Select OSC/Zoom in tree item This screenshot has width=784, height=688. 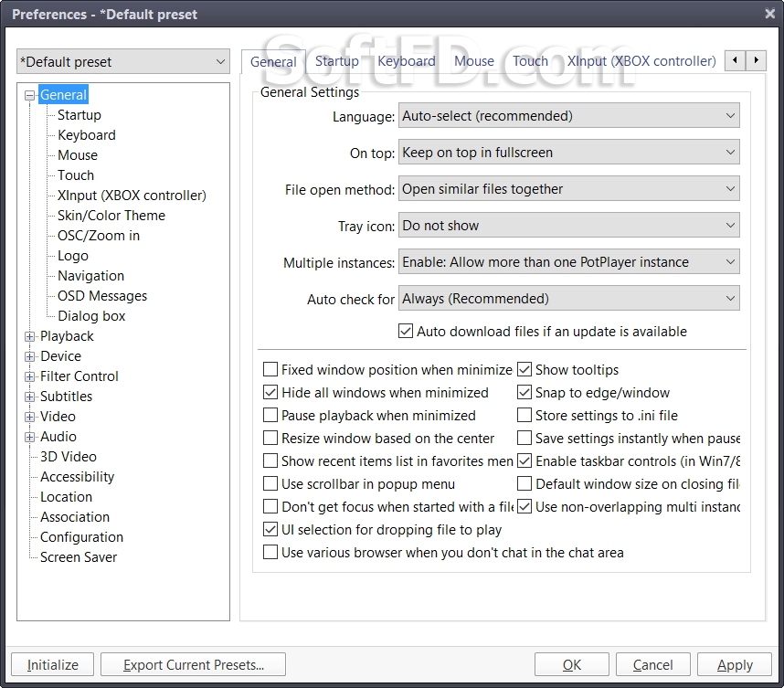pyautogui.click(x=99, y=236)
